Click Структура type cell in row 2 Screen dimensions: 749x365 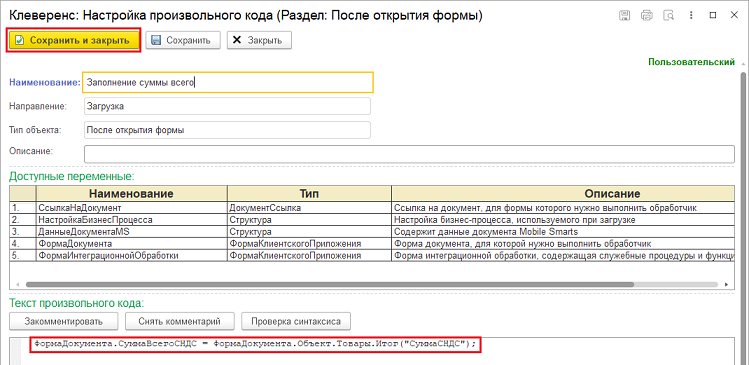click(x=310, y=220)
